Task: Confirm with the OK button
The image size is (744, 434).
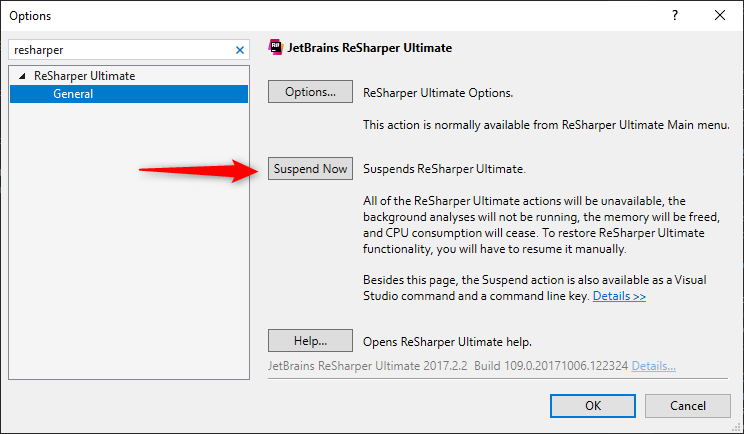Action: pyautogui.click(x=593, y=406)
